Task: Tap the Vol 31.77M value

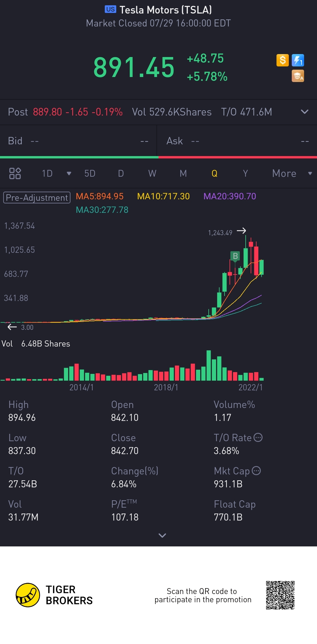Action: (x=23, y=517)
